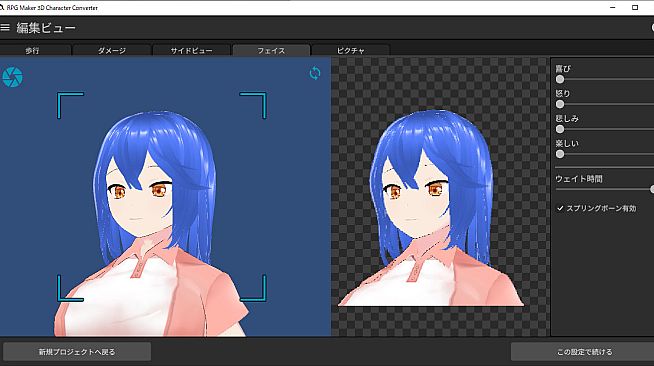Switch to the ダメージ tab
Screen dimensions: 654x366
[112, 50]
